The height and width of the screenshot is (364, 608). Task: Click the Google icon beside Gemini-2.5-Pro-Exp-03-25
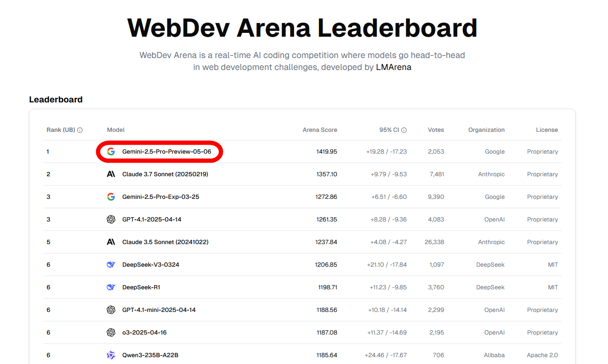111,197
